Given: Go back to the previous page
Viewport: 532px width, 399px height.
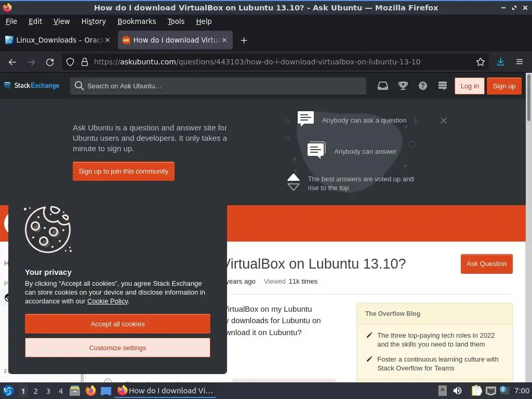Looking at the screenshot, I should tap(12, 62).
